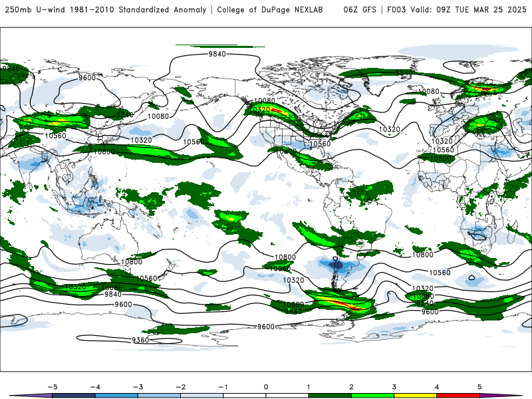
Task: Click the '-3' colorbar tick label
Action: coord(138,387)
